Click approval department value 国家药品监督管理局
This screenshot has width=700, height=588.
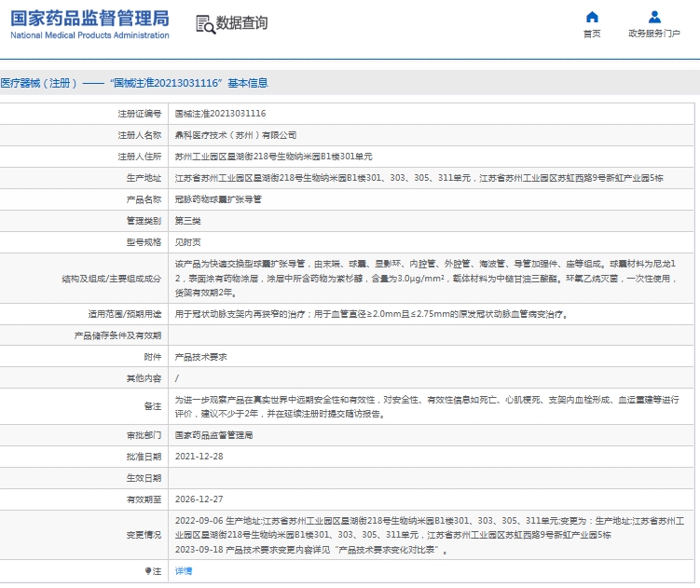213,435
